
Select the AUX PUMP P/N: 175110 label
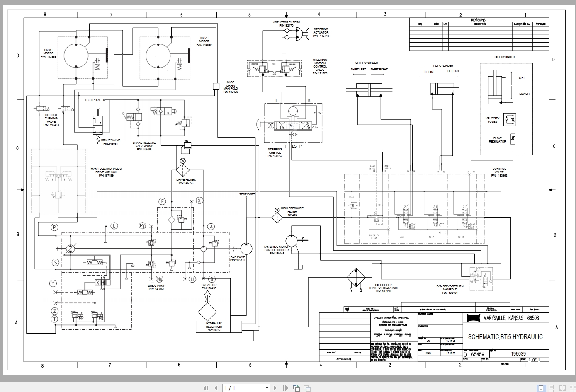coord(238,258)
